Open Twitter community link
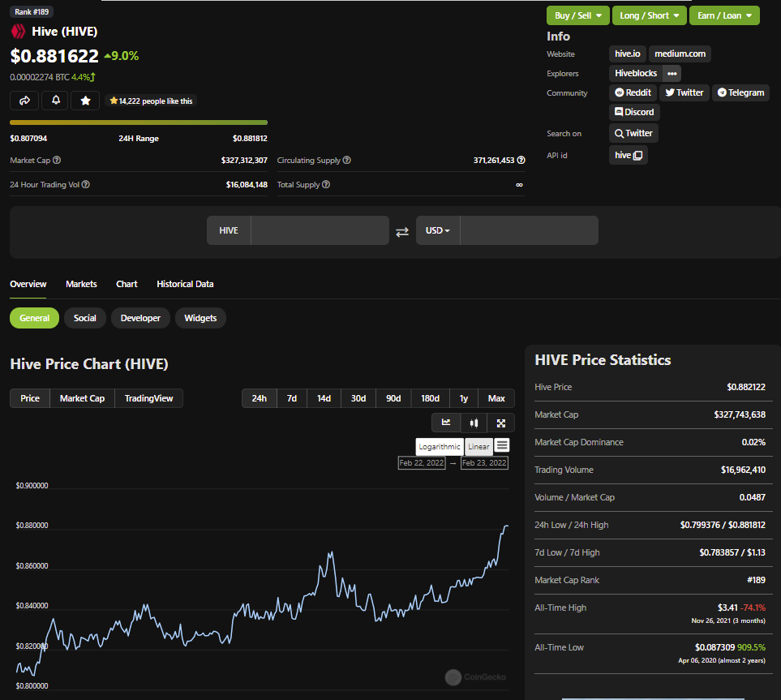 pyautogui.click(x=684, y=92)
